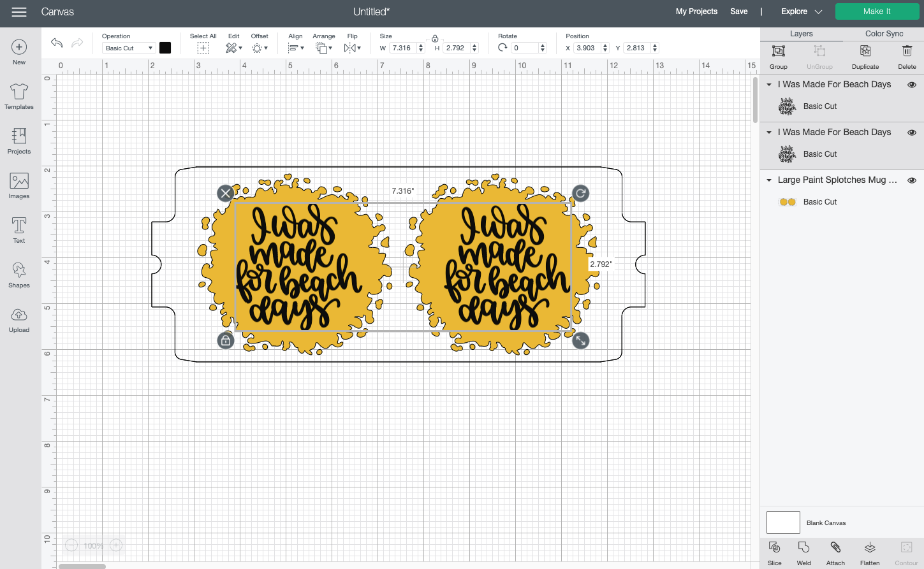The width and height of the screenshot is (924, 569).
Task: Collapse the second I Was Made For Beach Days group
Action: coord(769,132)
